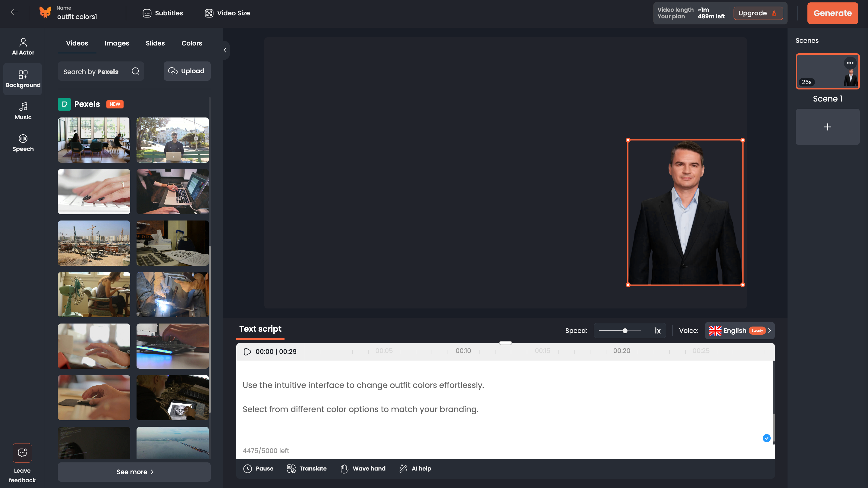The height and width of the screenshot is (488, 868).
Task: Open AI help for the script
Action: (415, 468)
